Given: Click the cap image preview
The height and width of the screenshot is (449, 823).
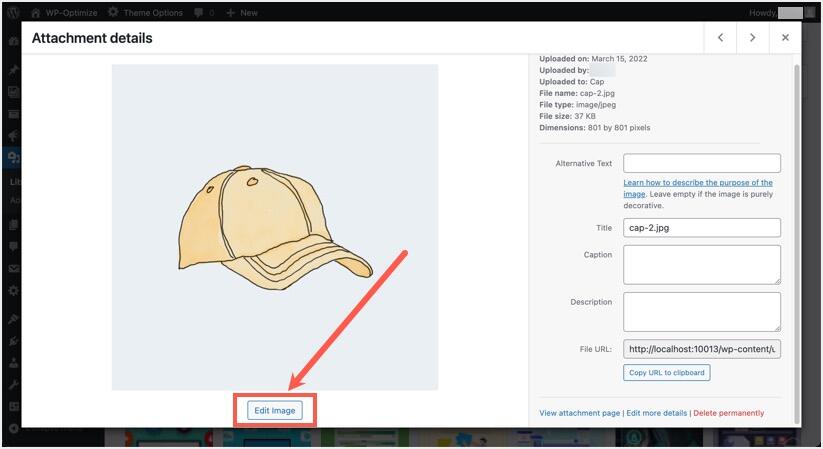Looking at the screenshot, I should click(274, 227).
